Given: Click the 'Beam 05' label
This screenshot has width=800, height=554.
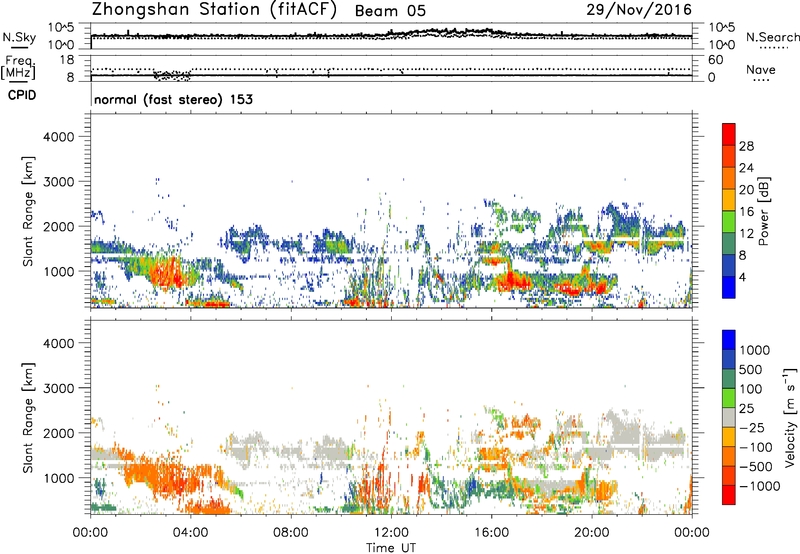Looking at the screenshot, I should click(390, 11).
